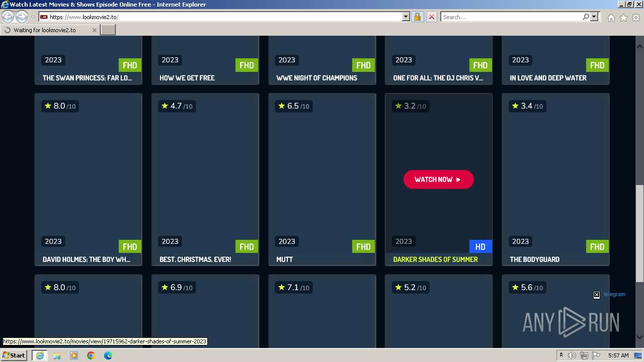Click the FHD badge on The Bodyguard
644x362 pixels.
coord(597,246)
